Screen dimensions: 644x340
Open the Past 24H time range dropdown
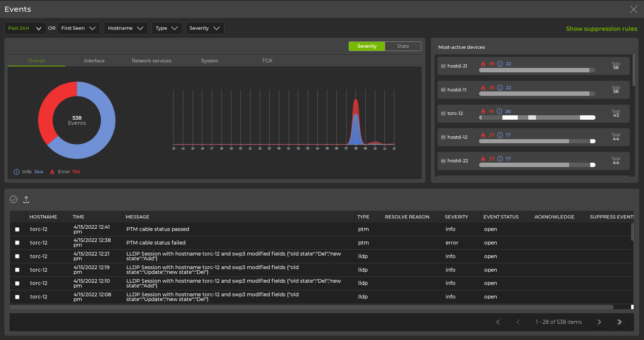pyautogui.click(x=25, y=28)
